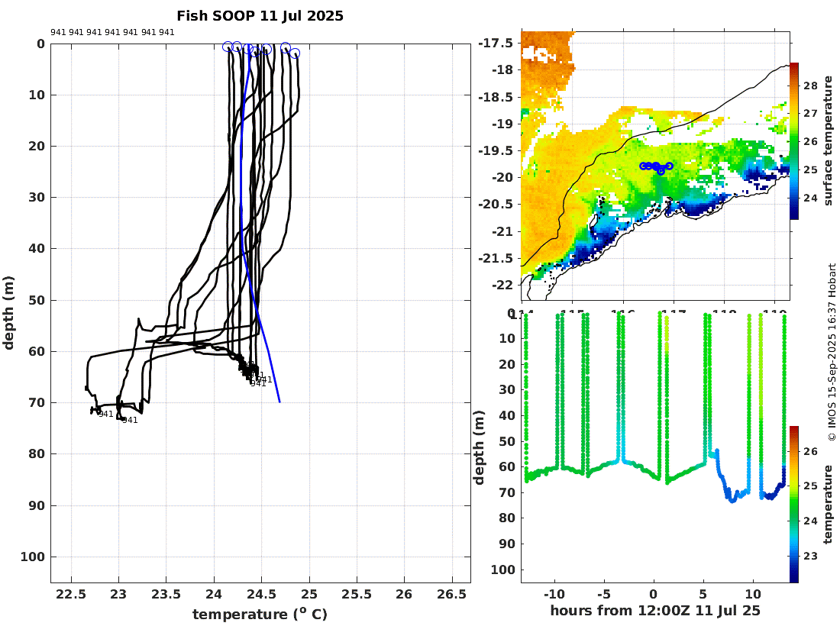
Task: Click the '941' label near 72 m depth
Action: point(105,414)
